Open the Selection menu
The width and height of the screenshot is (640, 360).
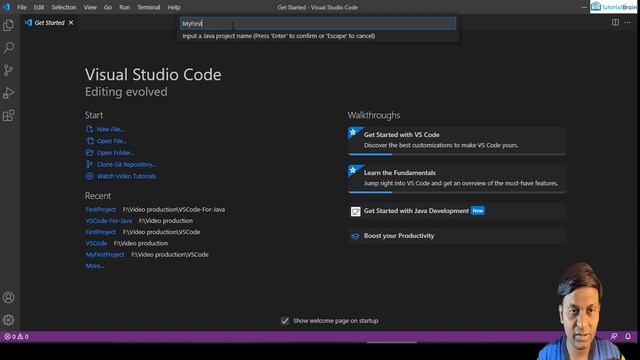[x=64, y=7]
